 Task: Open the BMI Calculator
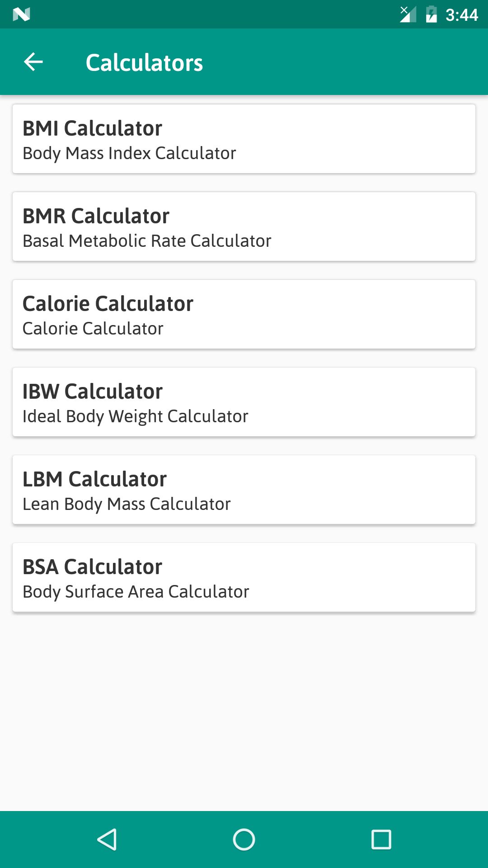coord(93,128)
